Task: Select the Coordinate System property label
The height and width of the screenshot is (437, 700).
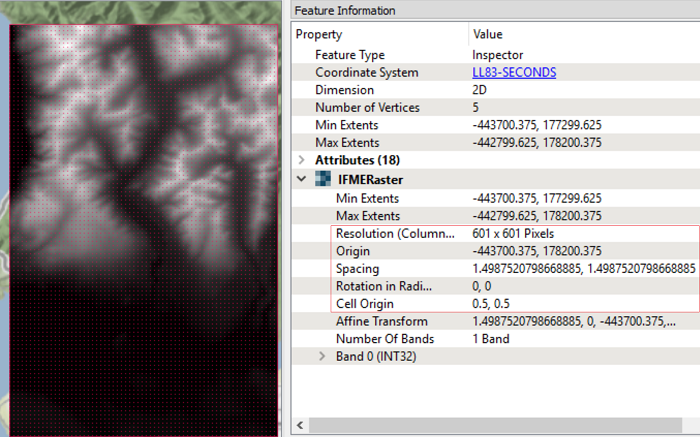Action: 367,72
